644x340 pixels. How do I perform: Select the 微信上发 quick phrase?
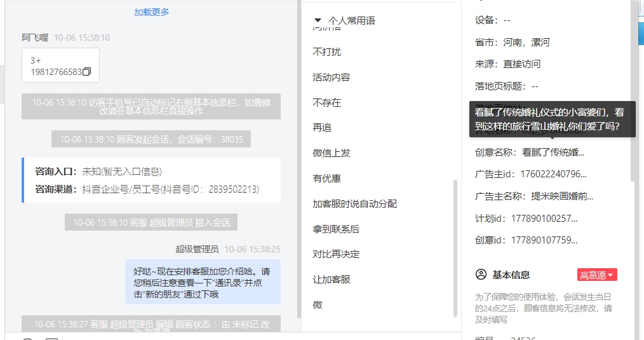pos(332,153)
